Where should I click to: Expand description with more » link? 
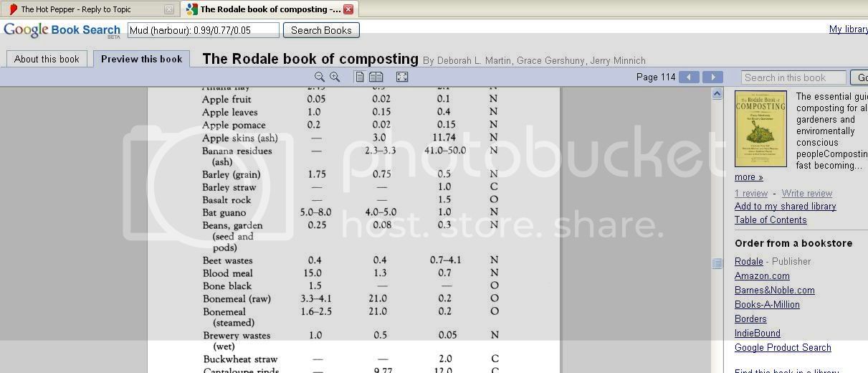click(x=749, y=177)
